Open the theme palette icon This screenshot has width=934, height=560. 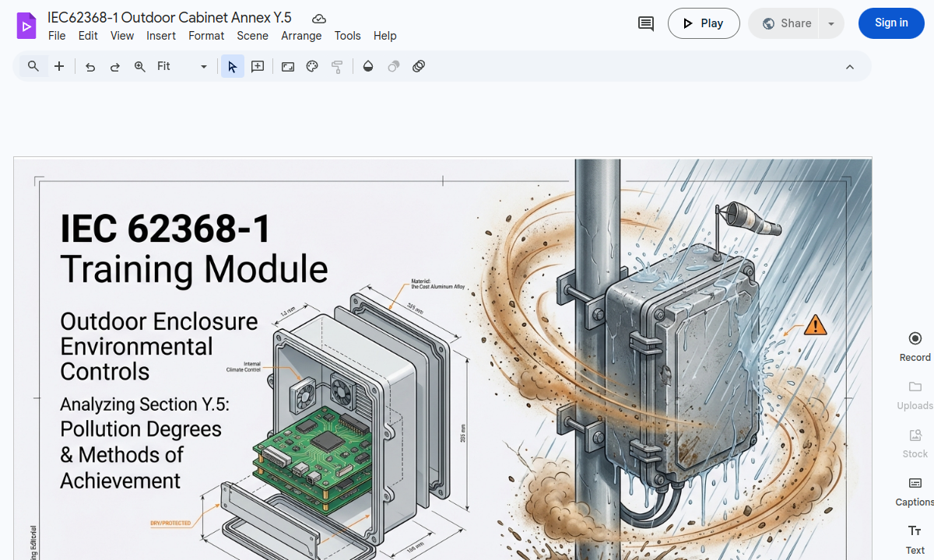coord(312,67)
